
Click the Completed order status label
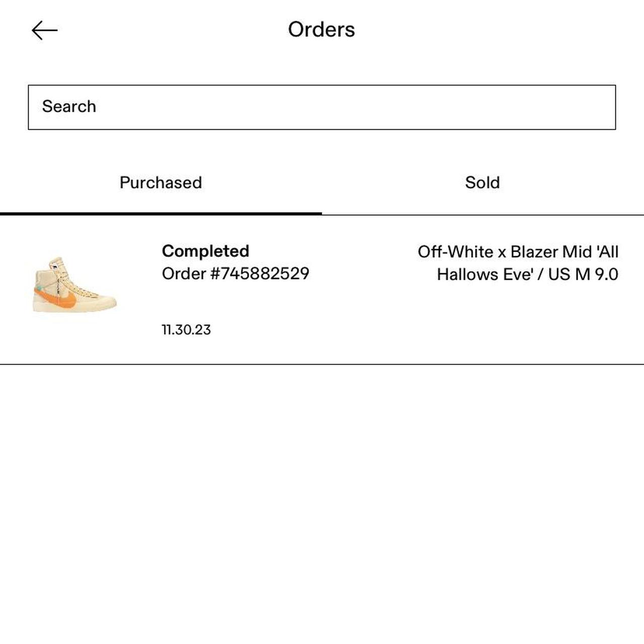pos(205,251)
